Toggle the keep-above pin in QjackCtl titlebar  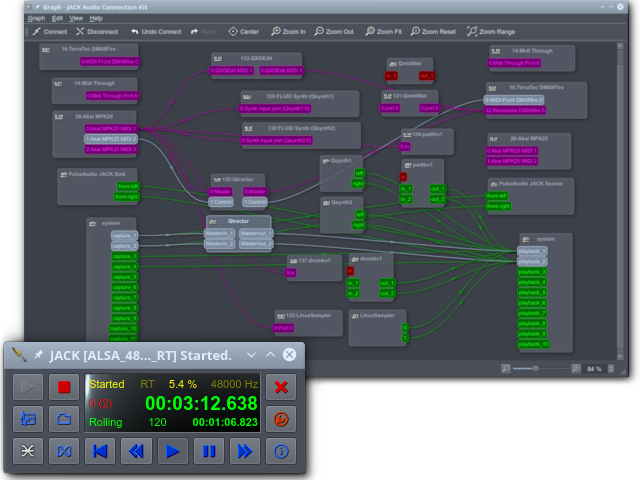pyautogui.click(x=38, y=354)
